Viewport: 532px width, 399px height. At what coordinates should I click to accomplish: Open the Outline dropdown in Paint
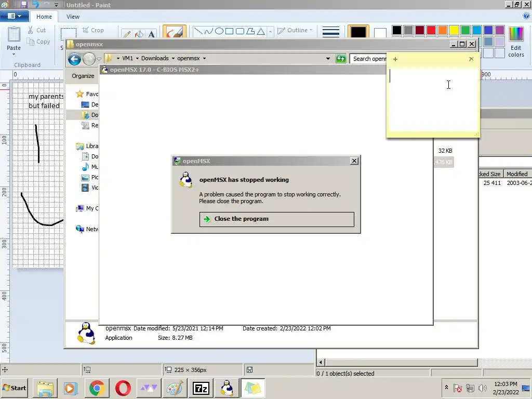tap(295, 30)
